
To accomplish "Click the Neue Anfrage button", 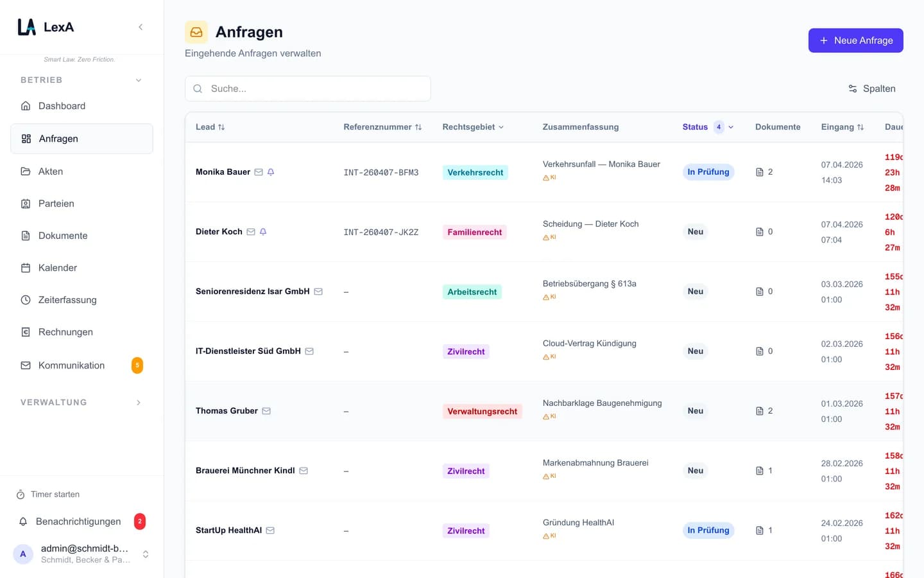I will click(855, 40).
